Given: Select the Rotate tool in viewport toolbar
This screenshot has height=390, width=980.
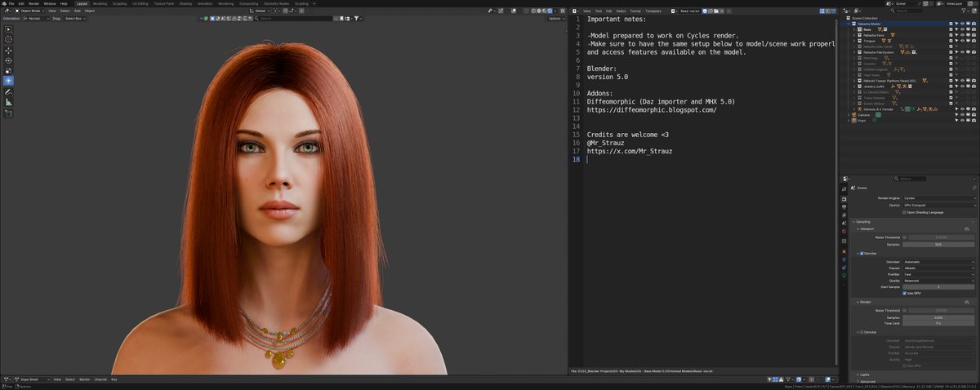Looking at the screenshot, I should point(8,60).
